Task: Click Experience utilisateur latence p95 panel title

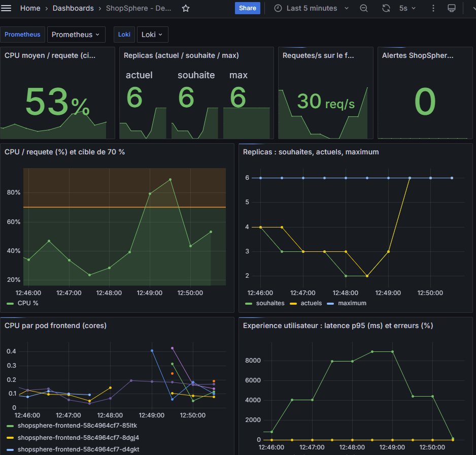Action: [338, 326]
